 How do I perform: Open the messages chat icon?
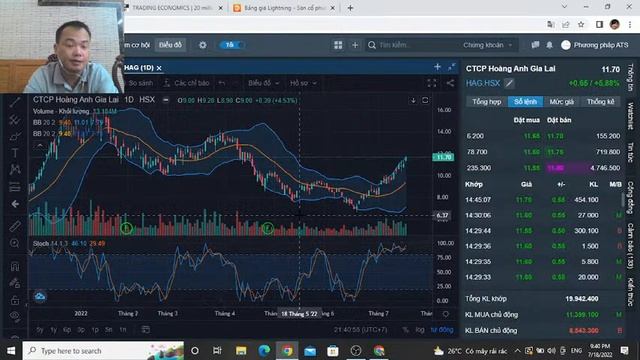point(535,45)
